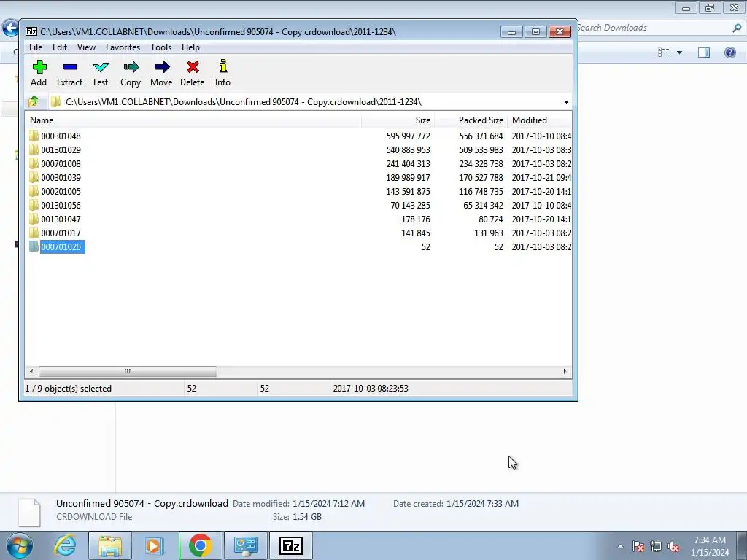Click folder icon of 000201005
The image size is (747, 560).
[x=34, y=191]
